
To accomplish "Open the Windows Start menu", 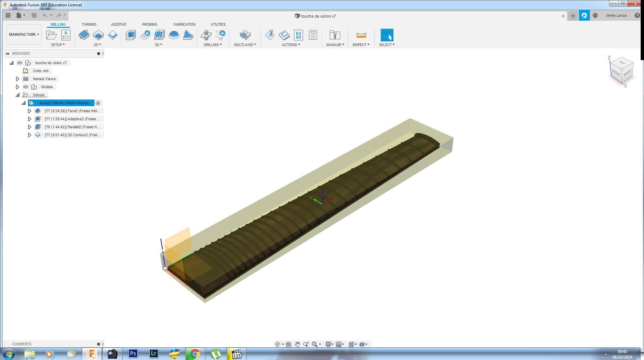I will 9,354.
